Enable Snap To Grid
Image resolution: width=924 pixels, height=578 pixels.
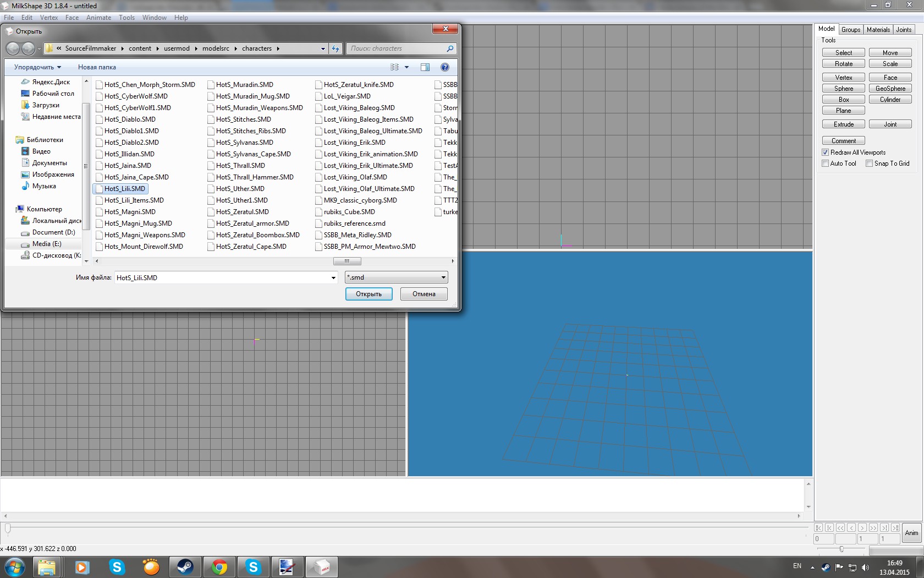(x=870, y=163)
